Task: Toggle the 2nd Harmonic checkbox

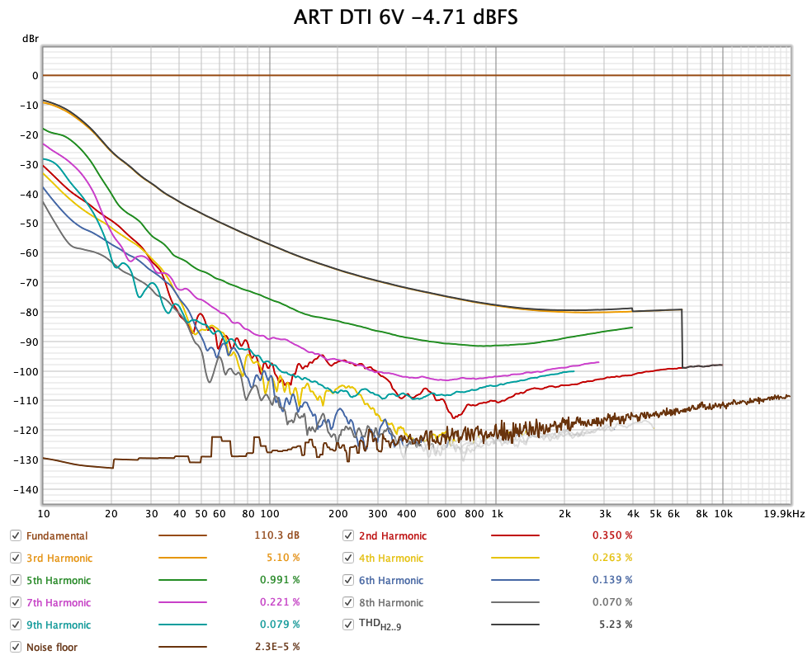Action: (348, 535)
